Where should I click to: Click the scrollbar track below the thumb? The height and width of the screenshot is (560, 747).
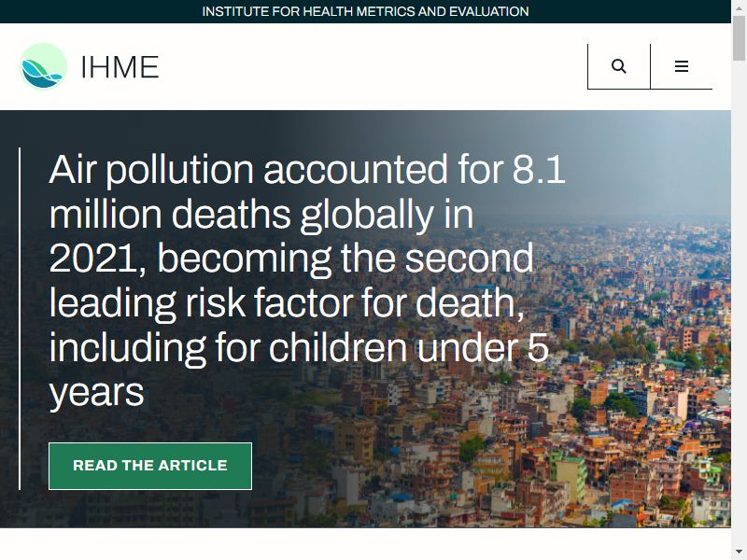coord(740,305)
